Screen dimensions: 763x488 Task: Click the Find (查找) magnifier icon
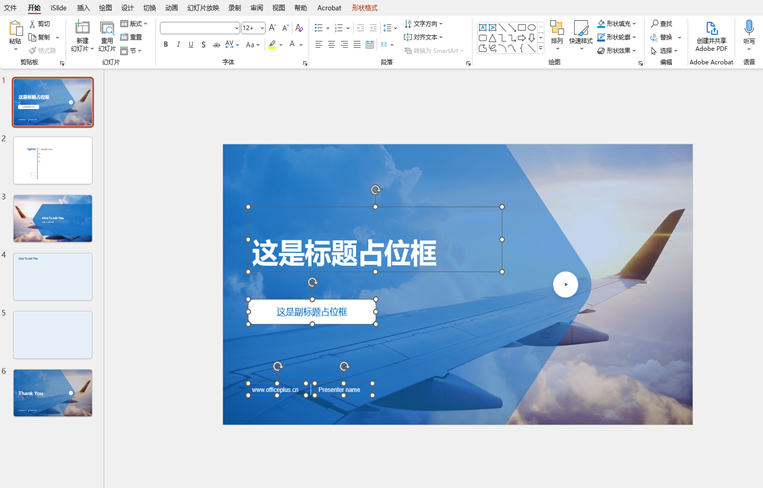[655, 23]
